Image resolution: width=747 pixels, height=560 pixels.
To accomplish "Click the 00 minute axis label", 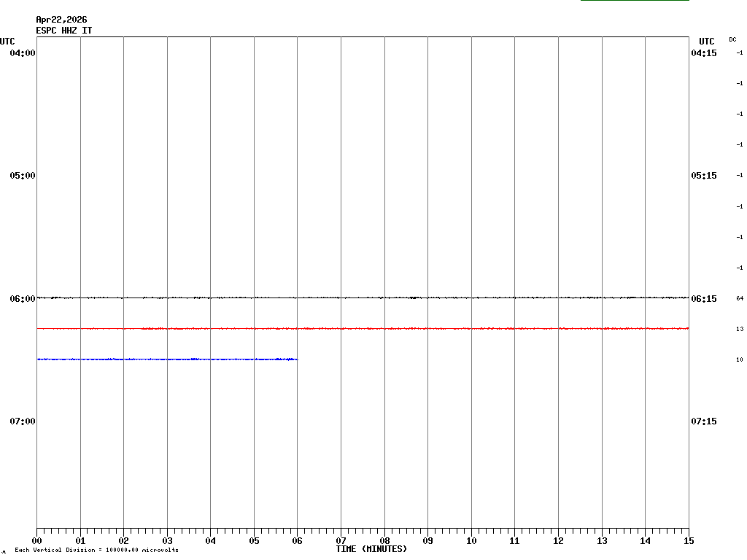I will coord(36,541).
